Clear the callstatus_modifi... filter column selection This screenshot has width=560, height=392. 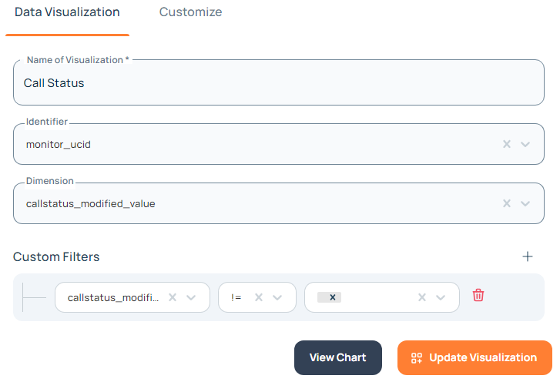click(173, 297)
